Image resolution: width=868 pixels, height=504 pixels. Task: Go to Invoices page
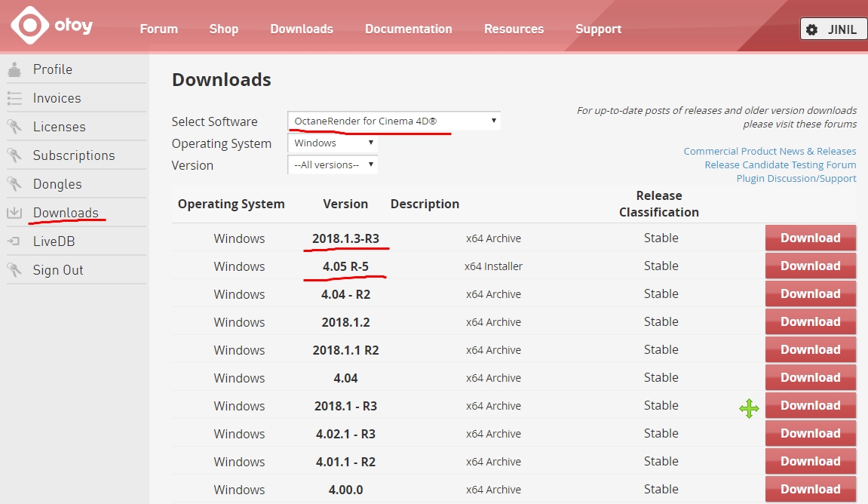point(57,98)
